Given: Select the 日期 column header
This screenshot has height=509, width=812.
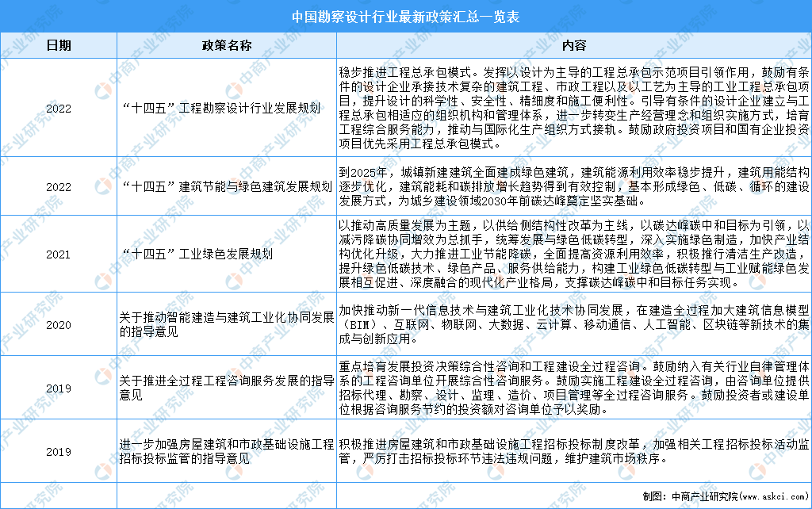Looking at the screenshot, I should coord(59,45).
